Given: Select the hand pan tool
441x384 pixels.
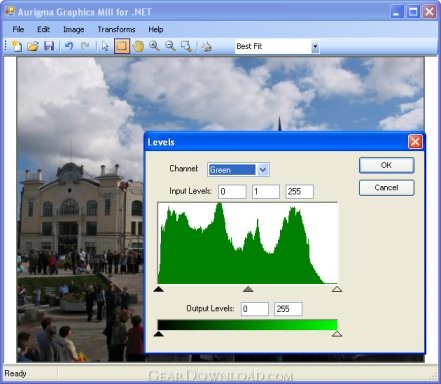Looking at the screenshot, I should pos(138,46).
